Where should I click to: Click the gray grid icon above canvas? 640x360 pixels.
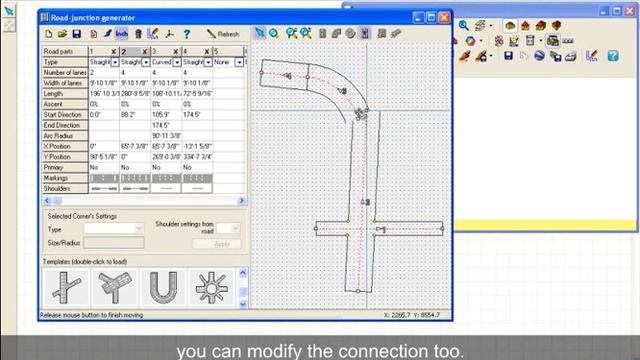tap(382, 33)
